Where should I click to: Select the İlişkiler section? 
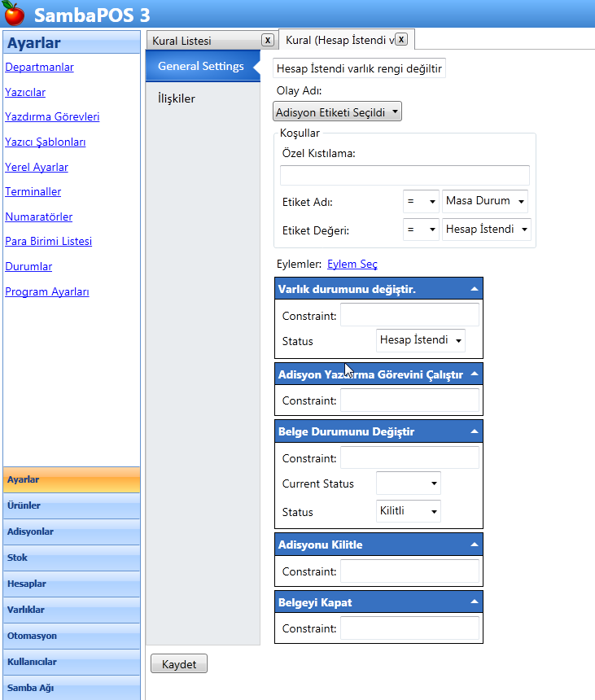coord(177,98)
